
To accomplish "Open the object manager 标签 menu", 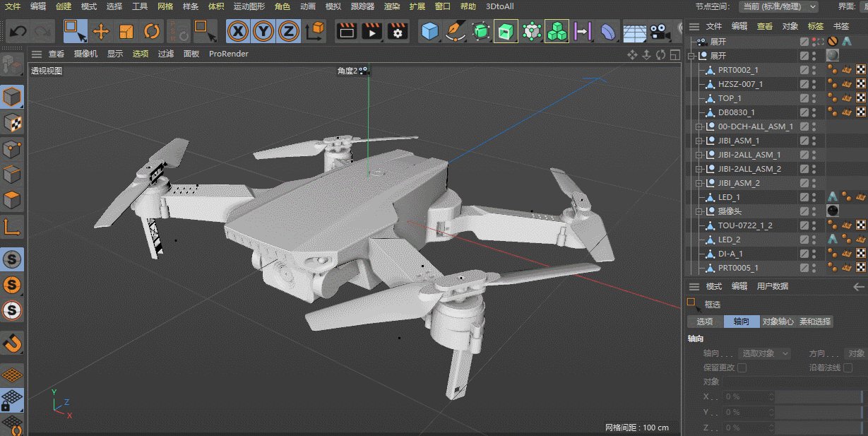I will tap(816, 26).
